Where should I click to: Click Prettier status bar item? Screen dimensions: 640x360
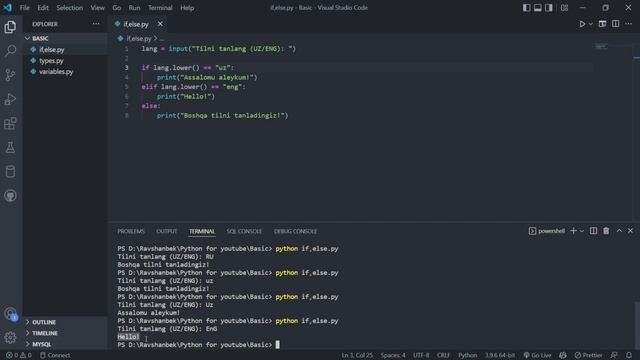click(x=588, y=356)
